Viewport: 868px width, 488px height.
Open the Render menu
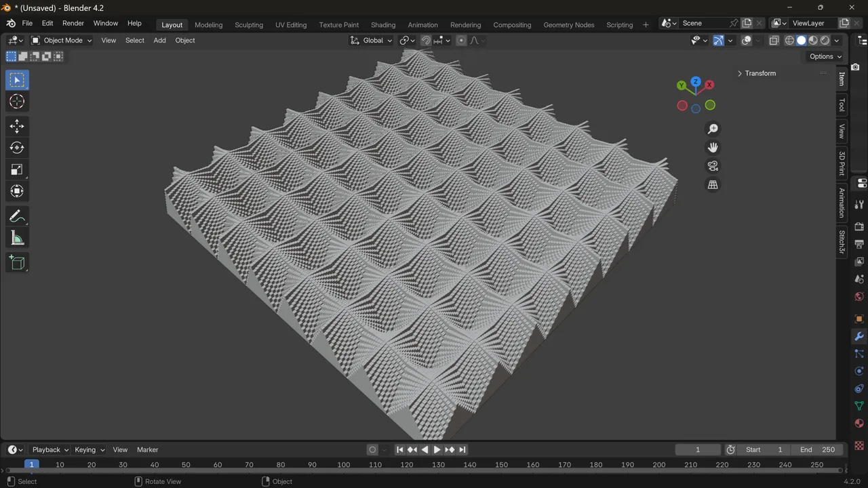pyautogui.click(x=73, y=22)
